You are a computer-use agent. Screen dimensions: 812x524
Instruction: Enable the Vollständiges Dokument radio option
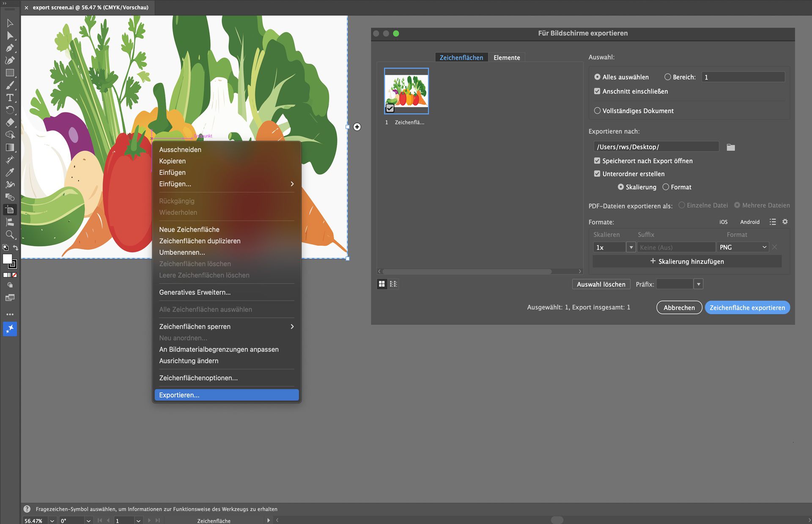click(597, 111)
